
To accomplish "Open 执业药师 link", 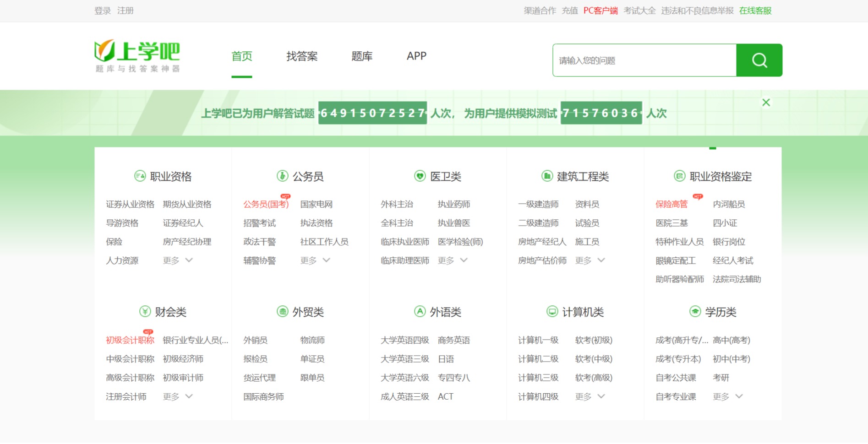I will (x=454, y=204).
